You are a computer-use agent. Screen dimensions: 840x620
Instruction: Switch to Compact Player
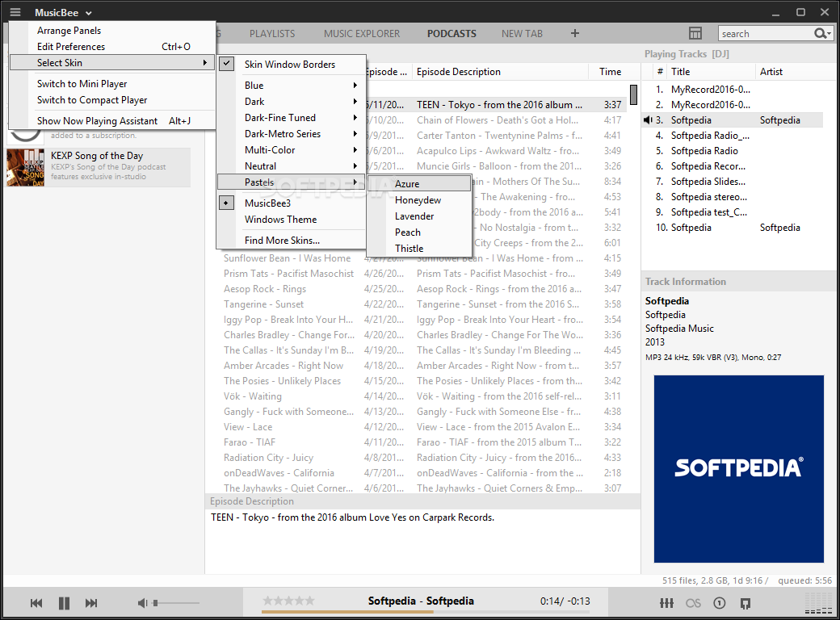click(x=112, y=99)
